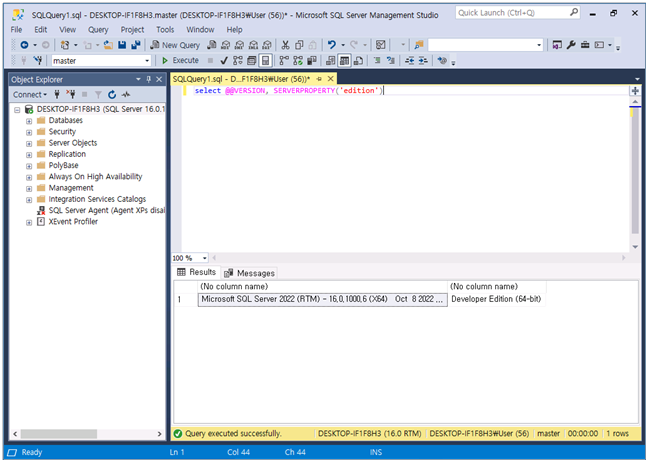Select Results to File mode
The image size is (649, 463).
[x=358, y=61]
